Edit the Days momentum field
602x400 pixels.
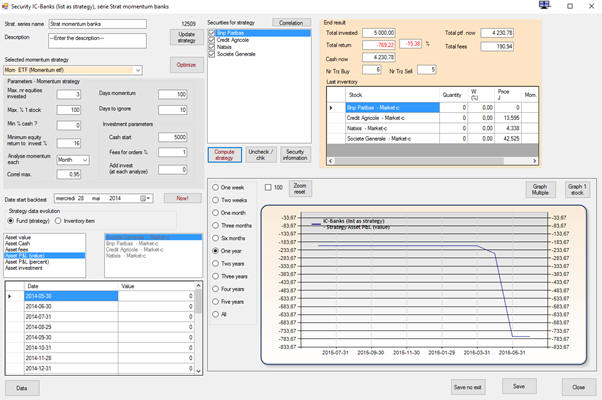click(173, 94)
